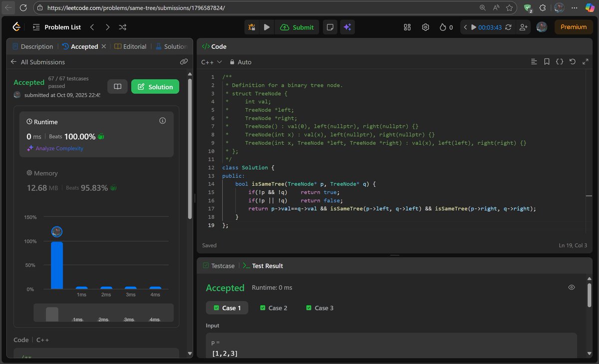Click the browser back arrow
This screenshot has width=599, height=364.
pyautogui.click(x=8, y=7)
